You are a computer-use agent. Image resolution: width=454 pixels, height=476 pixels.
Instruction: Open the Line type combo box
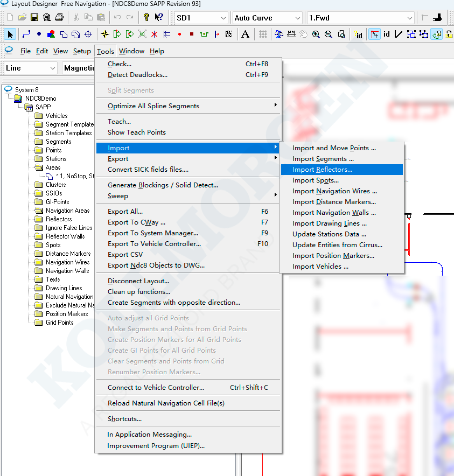coord(30,68)
